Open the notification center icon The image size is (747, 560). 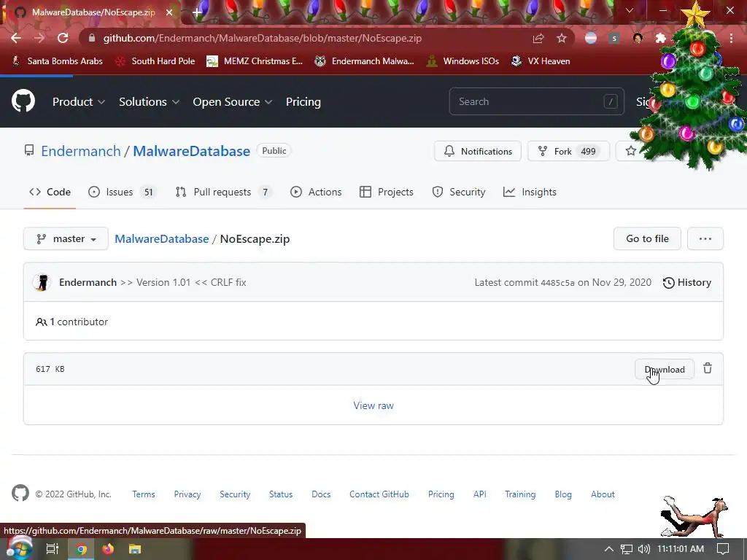[x=723, y=549]
